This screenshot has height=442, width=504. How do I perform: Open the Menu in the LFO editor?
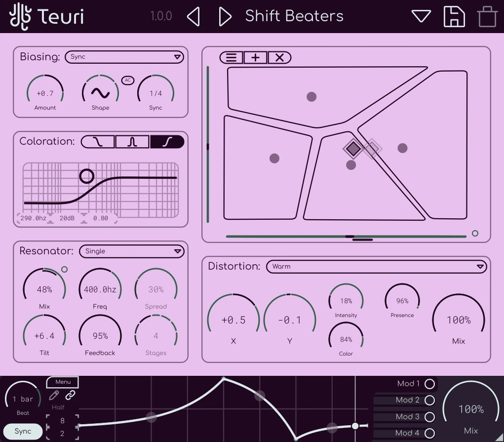(62, 381)
